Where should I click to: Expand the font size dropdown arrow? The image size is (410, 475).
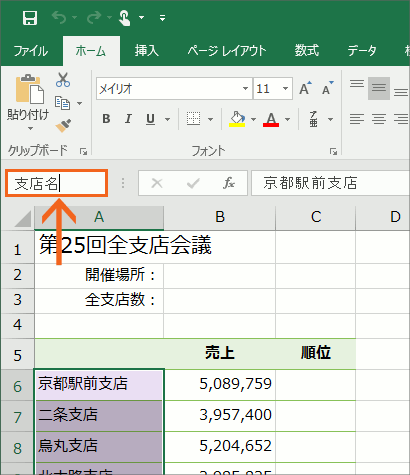coord(285,89)
